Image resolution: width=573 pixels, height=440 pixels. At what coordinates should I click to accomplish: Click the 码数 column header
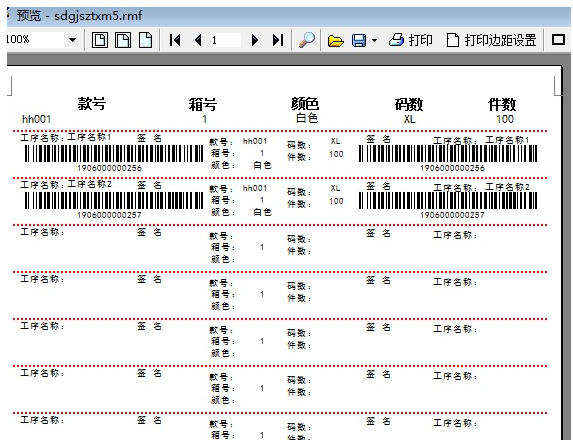tap(409, 105)
